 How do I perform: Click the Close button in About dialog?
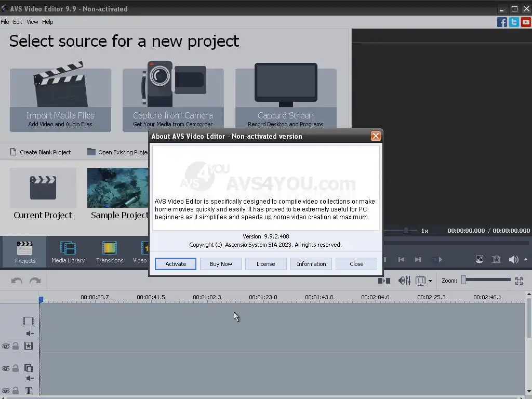pyautogui.click(x=356, y=264)
